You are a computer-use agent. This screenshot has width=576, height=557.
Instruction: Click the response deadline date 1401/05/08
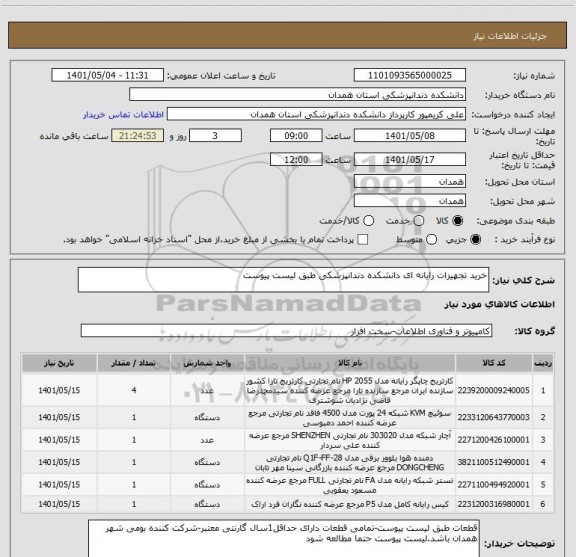410,136
